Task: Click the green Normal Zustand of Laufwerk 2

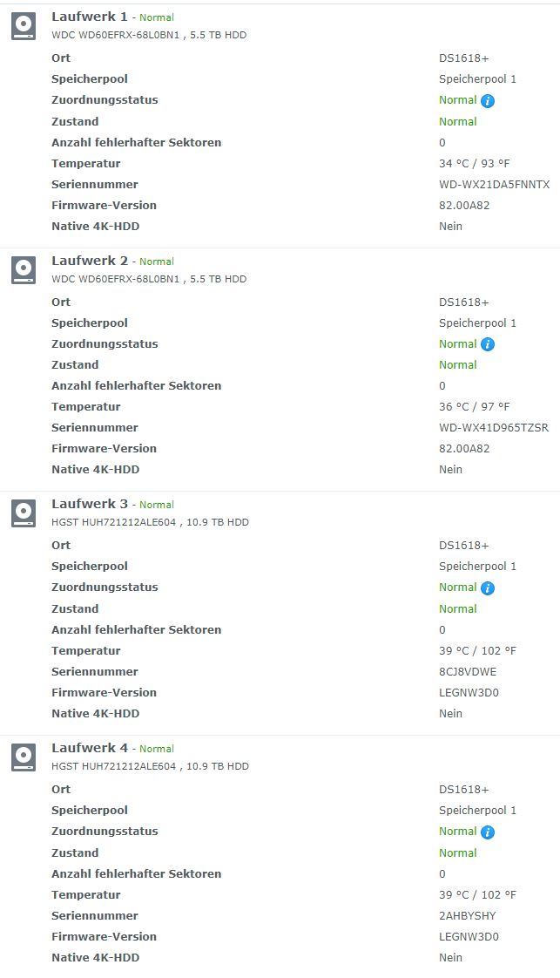Action: [458, 365]
